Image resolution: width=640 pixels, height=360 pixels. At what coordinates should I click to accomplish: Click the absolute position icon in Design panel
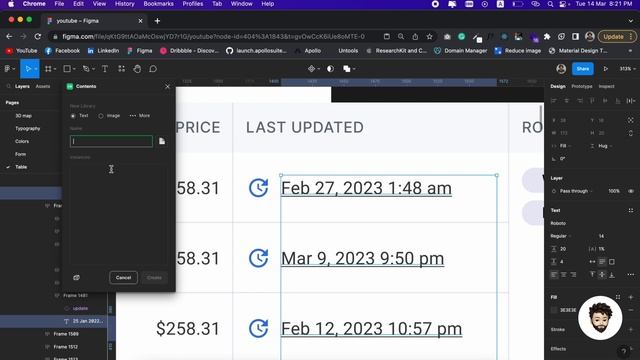tap(631, 120)
